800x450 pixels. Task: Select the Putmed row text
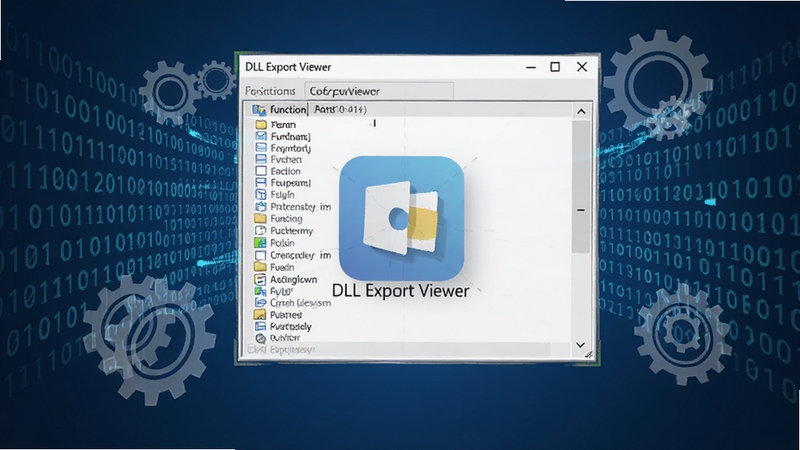(x=286, y=315)
